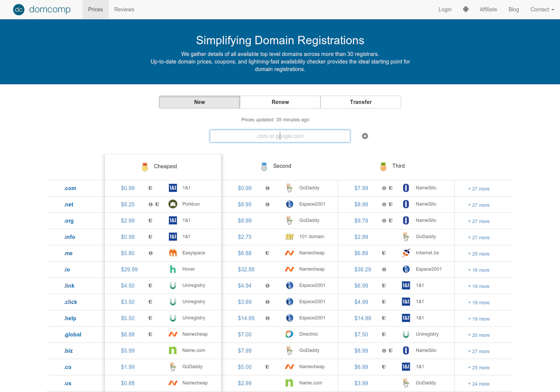560x392 pixels.
Task: Open the Contact dropdown menu
Action: (542, 9)
